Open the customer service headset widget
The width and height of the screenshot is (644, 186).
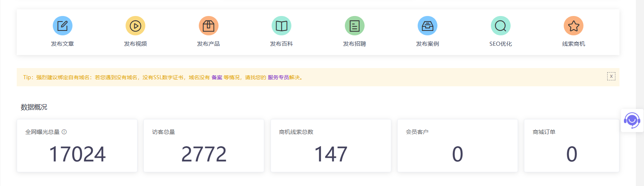(632, 121)
